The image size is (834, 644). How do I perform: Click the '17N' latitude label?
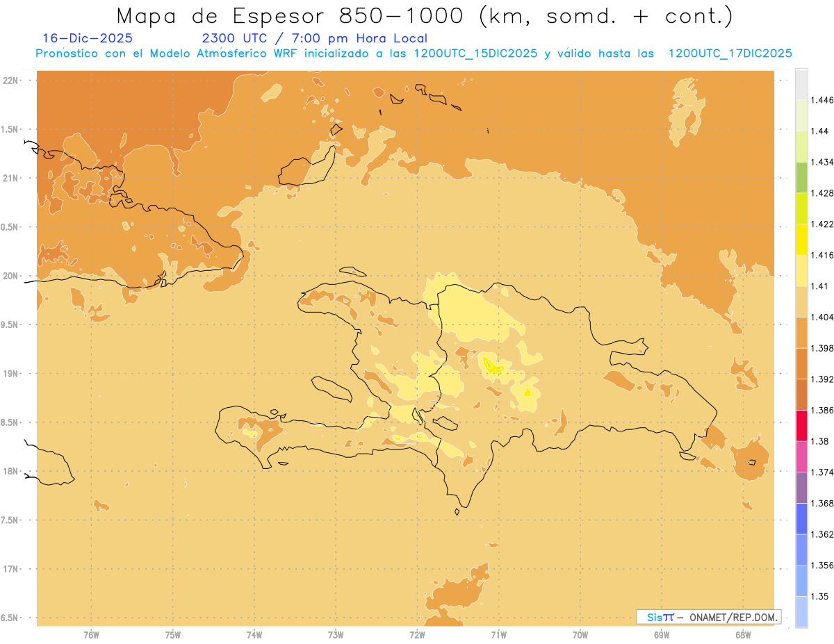pos(10,569)
